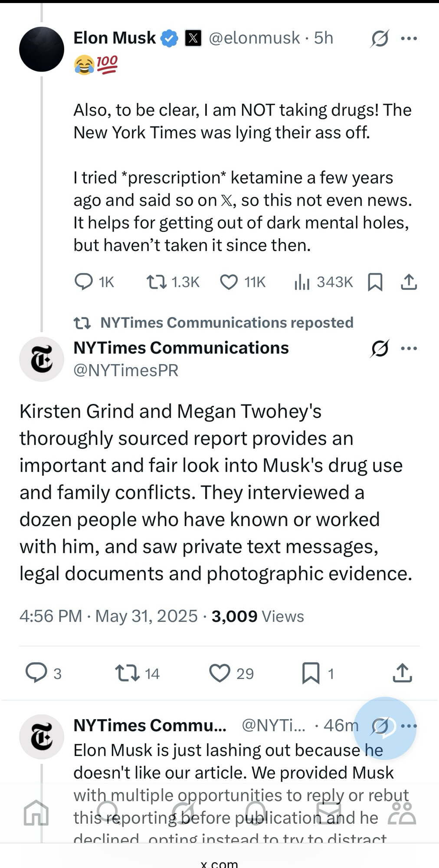Viewport: 439px width, 868px height.
Task: Open NYTimes Communications profile picture
Action: click(x=42, y=359)
